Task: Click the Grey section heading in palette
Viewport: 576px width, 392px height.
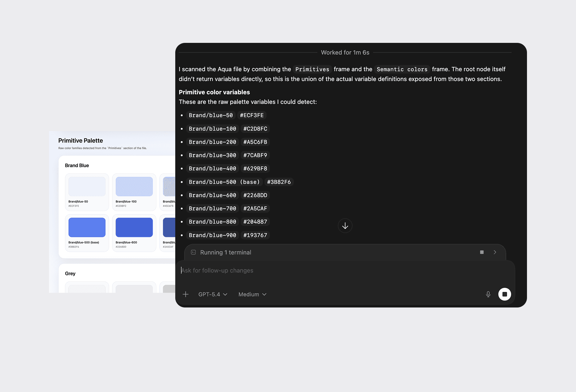Action: click(70, 273)
